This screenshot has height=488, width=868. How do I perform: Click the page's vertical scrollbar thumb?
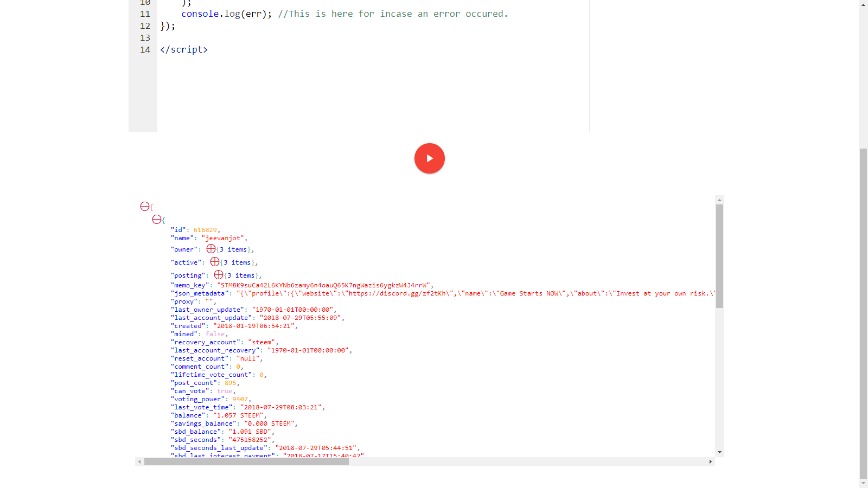863,314
